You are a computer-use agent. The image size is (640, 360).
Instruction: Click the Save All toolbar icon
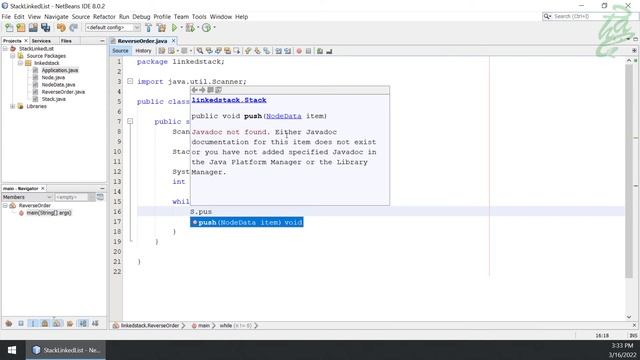(x=45, y=28)
